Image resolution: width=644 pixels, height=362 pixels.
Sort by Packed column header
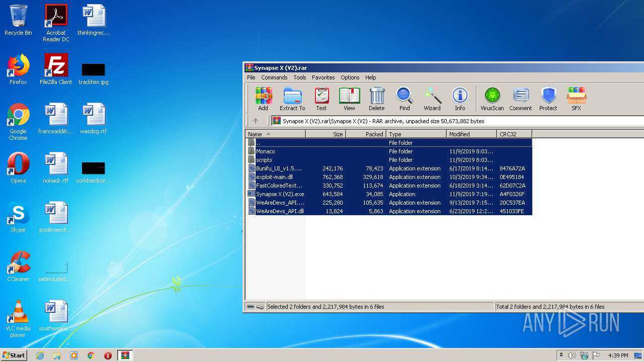(x=366, y=134)
